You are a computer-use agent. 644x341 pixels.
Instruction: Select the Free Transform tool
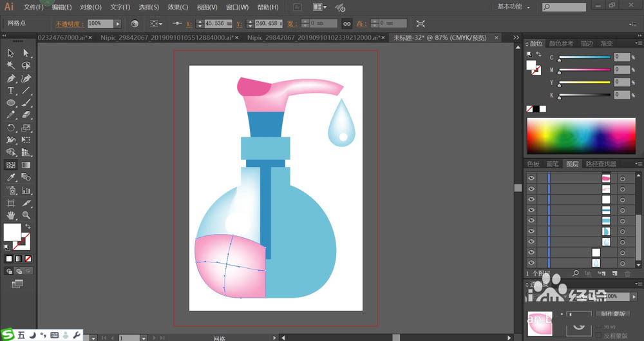[x=26, y=141]
